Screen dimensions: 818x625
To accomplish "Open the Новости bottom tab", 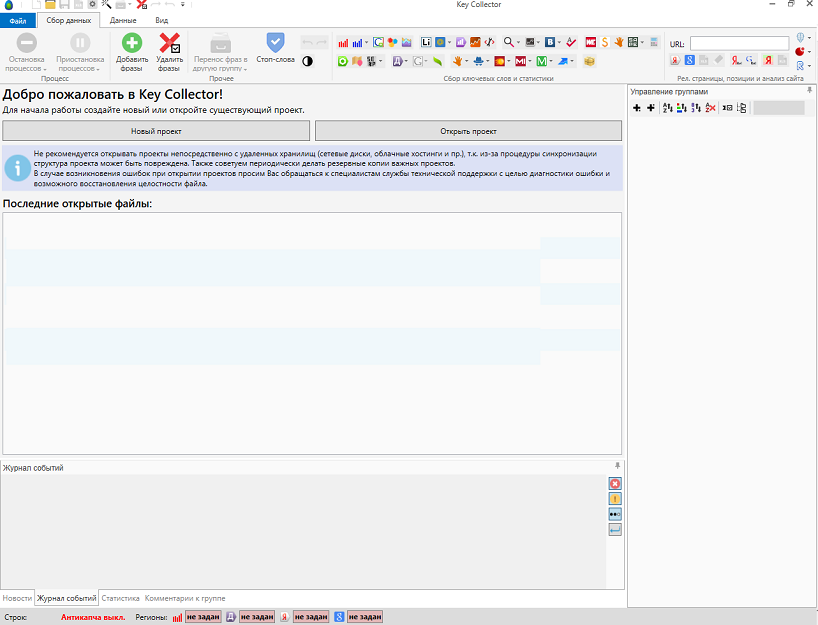I will click(x=17, y=598).
